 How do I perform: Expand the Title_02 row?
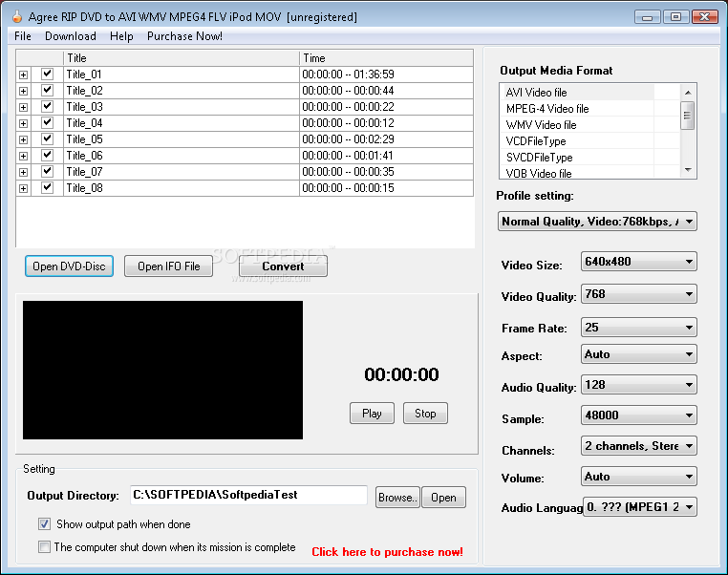coord(23,91)
